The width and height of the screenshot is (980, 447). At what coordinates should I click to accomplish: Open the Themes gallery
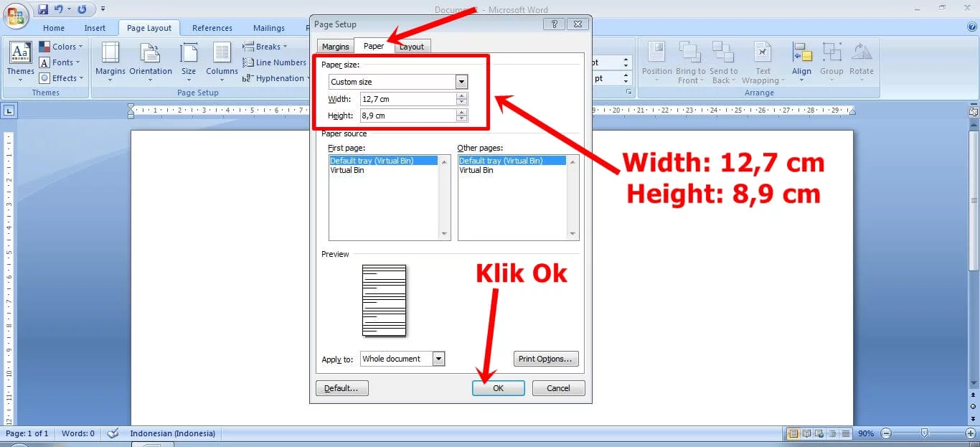(20, 62)
